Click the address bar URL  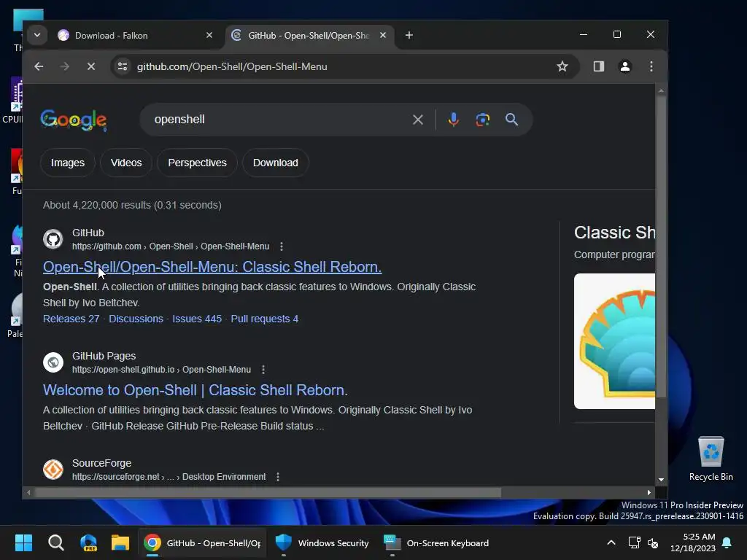point(232,66)
